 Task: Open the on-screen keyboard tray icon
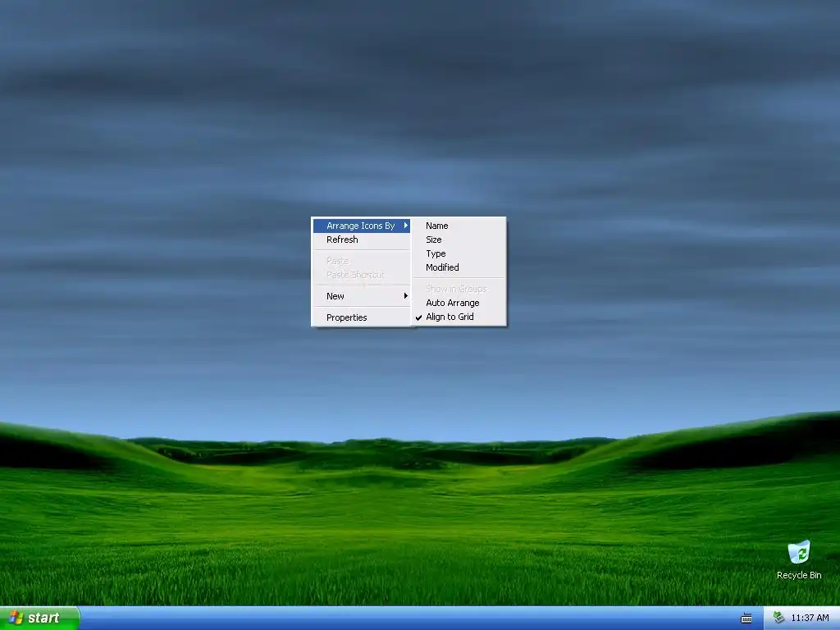746,619
